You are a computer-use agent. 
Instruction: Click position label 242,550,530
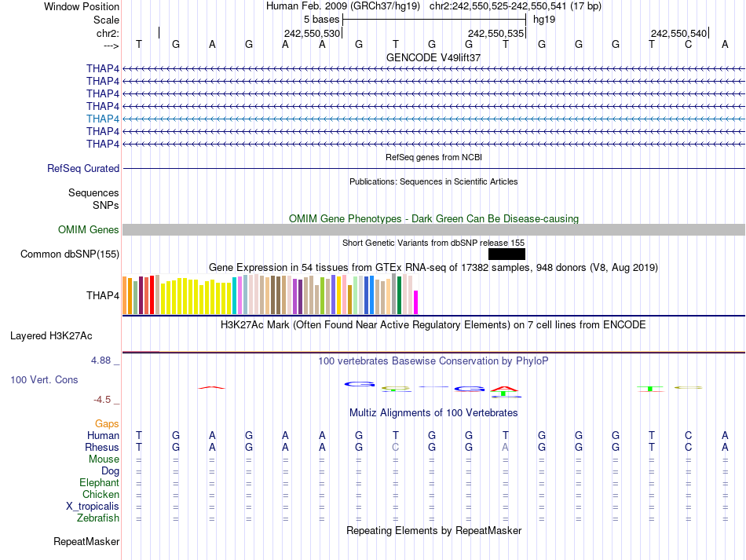[312, 33]
